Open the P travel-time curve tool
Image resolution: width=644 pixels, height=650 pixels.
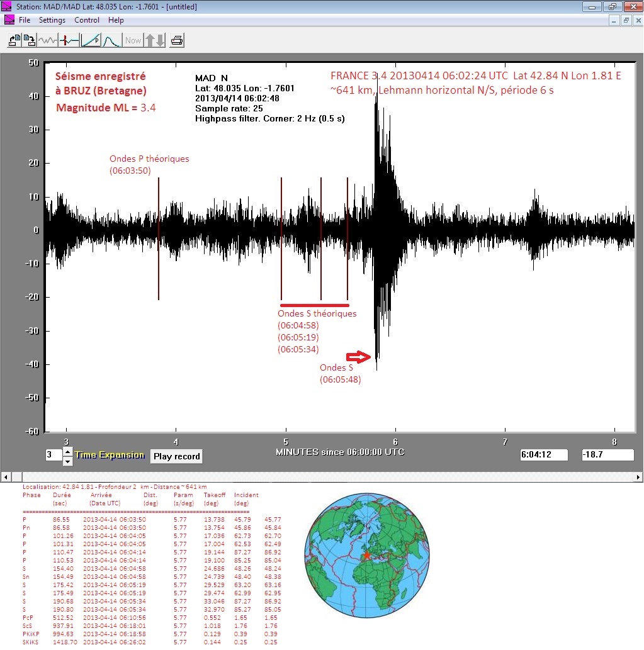pos(91,40)
